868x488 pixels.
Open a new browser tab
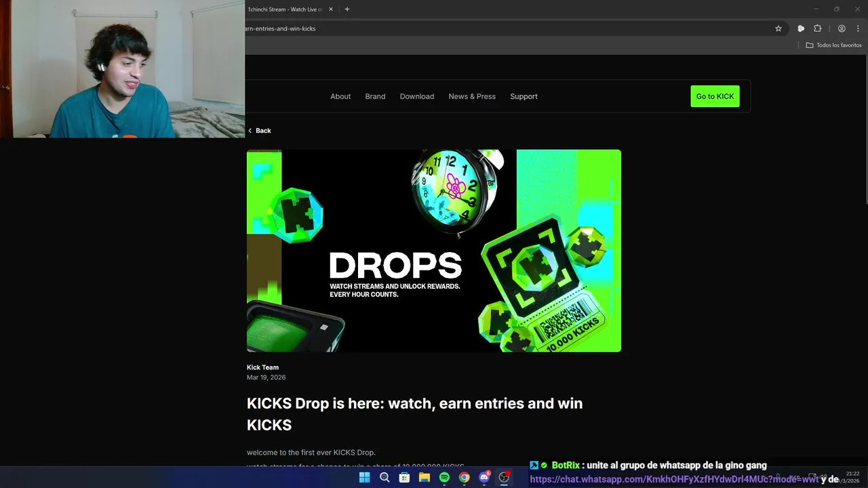coord(347,9)
